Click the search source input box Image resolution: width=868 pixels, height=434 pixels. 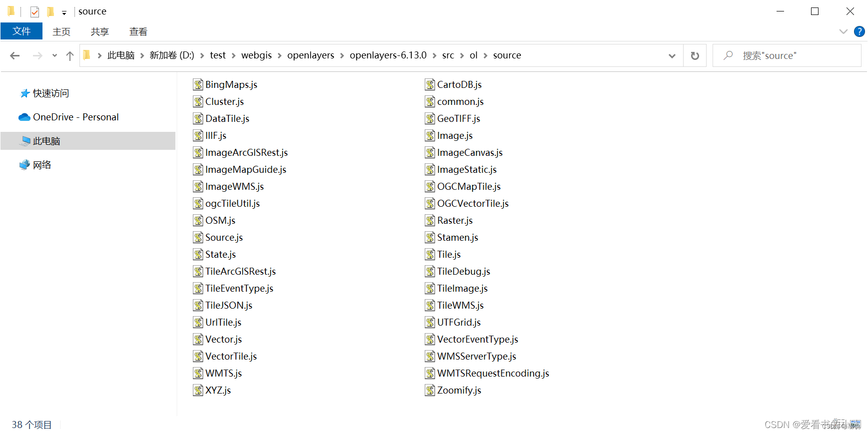pos(787,55)
